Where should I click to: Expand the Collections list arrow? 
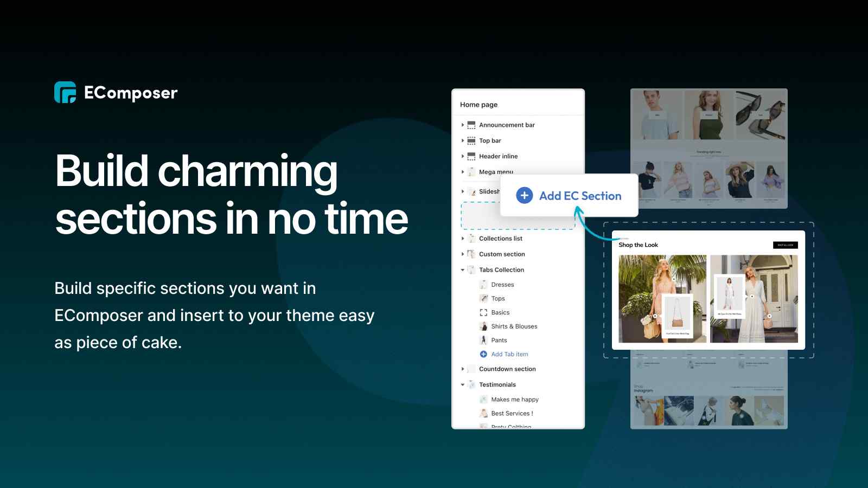coord(463,239)
